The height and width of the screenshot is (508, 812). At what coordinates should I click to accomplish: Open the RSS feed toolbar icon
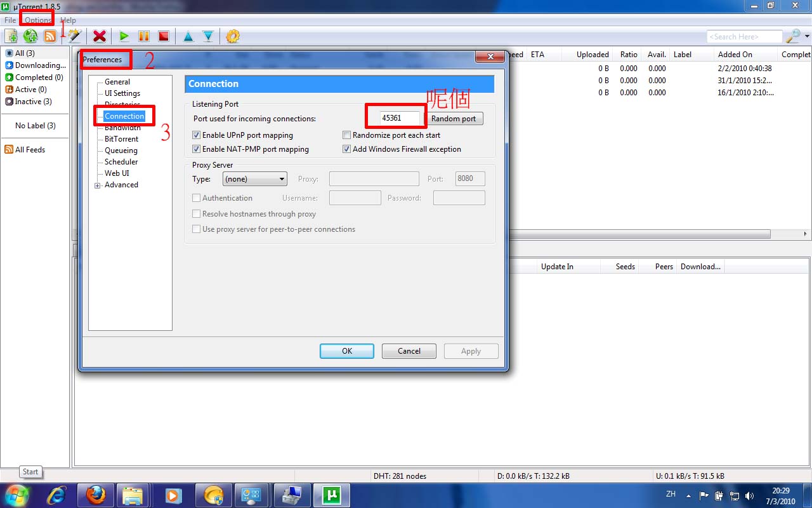[49, 36]
